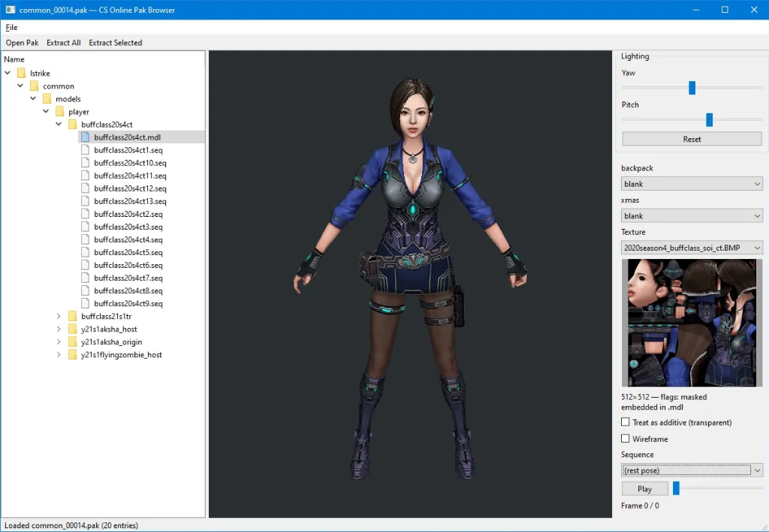Maximize the Pak Browser window
Image resolution: width=769 pixels, height=532 pixels.
725,10
